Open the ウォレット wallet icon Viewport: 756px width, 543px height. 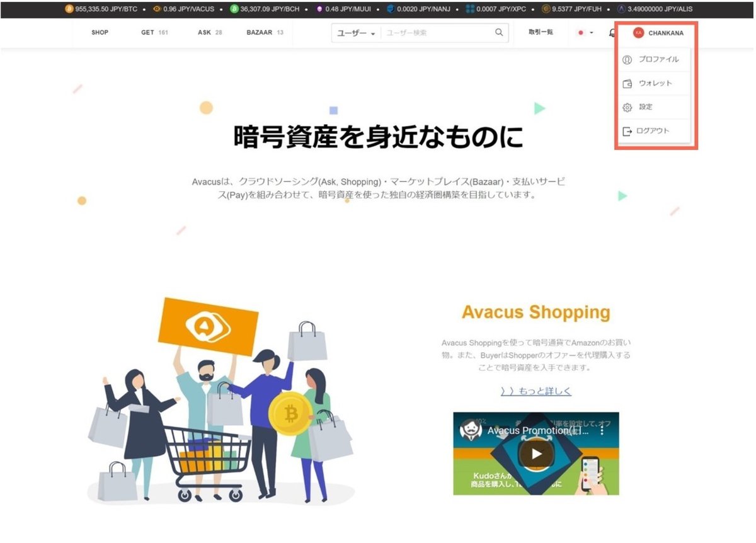click(x=627, y=84)
